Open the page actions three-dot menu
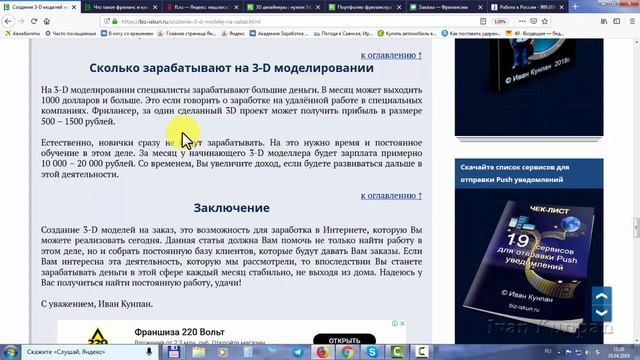The width and height of the screenshot is (640, 360). [x=522, y=21]
